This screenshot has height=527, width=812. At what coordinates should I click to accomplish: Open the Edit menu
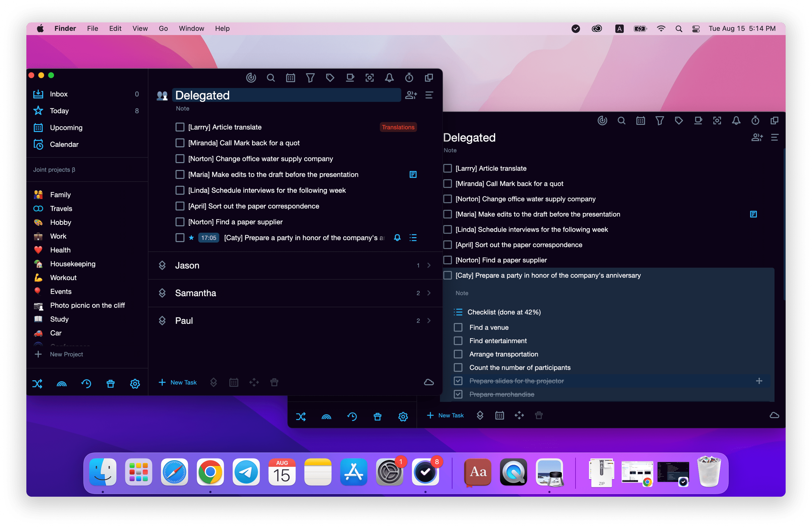coord(115,28)
